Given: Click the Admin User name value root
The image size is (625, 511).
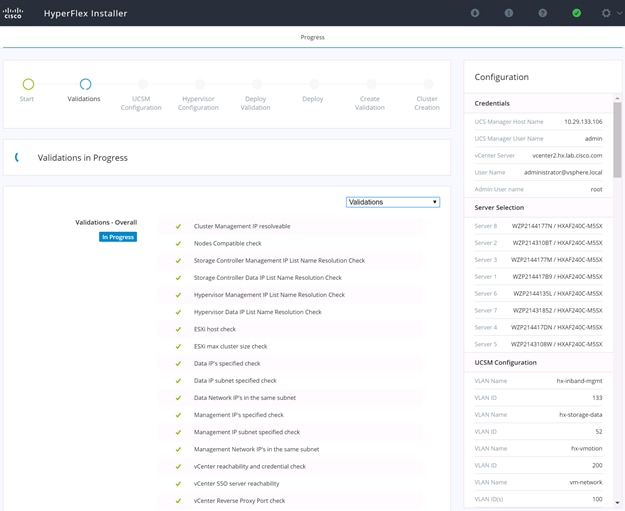Looking at the screenshot, I should pos(596,189).
